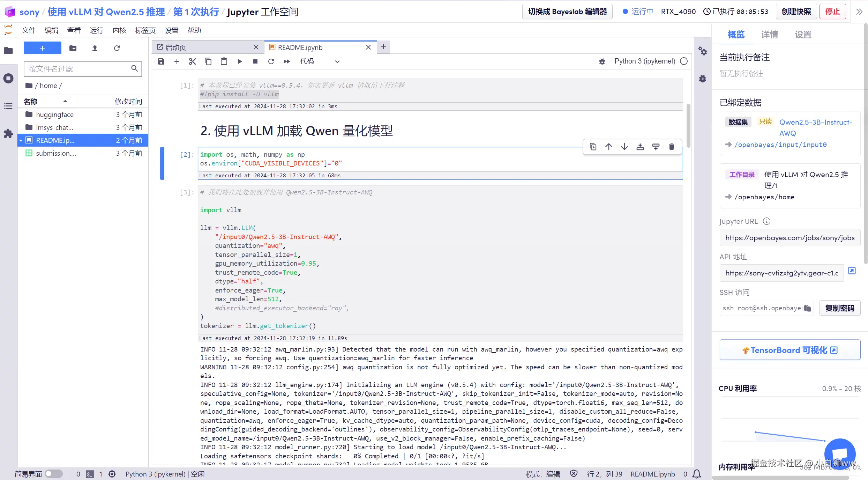This screenshot has width=868, height=480.
Task: Run the selected cell with the play icon
Action: [x=240, y=61]
